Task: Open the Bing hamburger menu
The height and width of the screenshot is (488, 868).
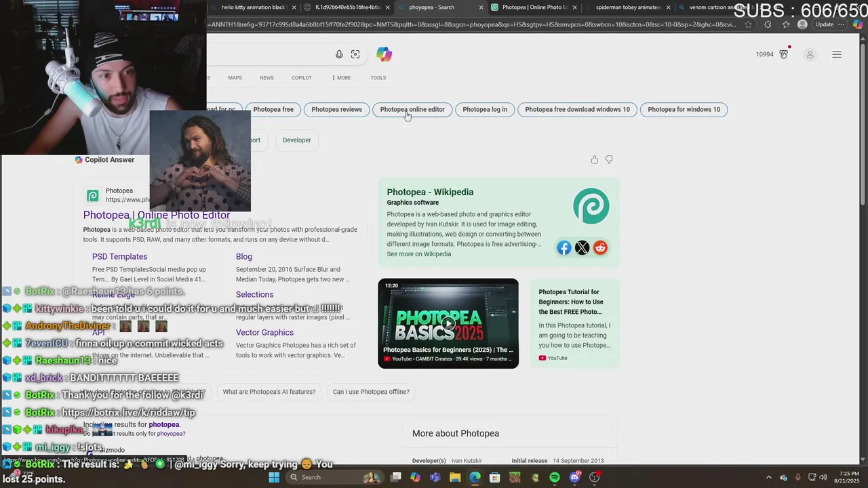Action: [837, 54]
